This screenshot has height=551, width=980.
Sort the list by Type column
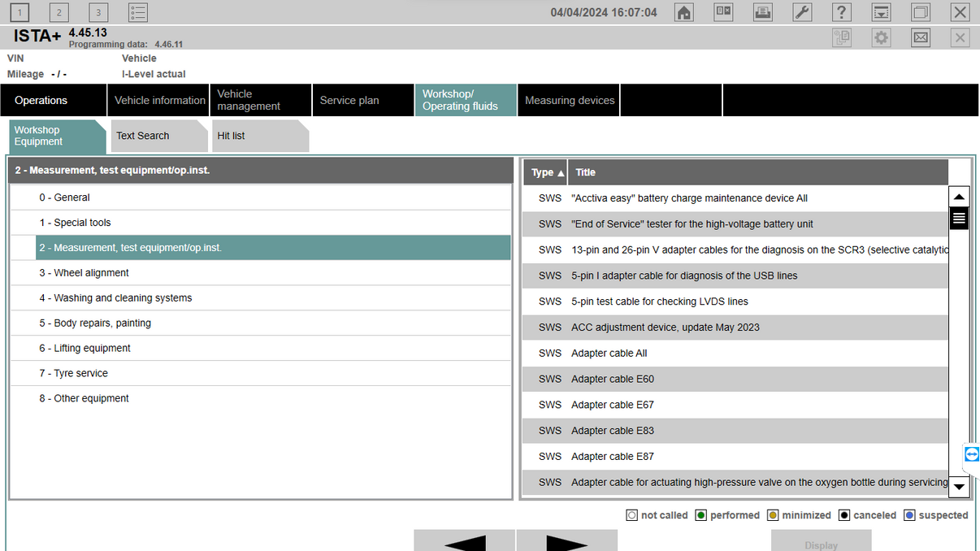point(546,172)
